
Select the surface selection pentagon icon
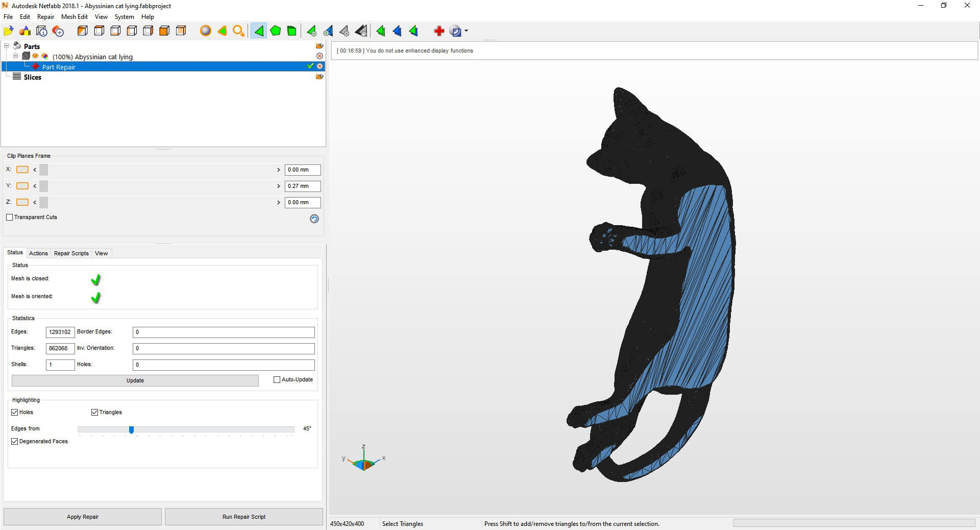(275, 31)
